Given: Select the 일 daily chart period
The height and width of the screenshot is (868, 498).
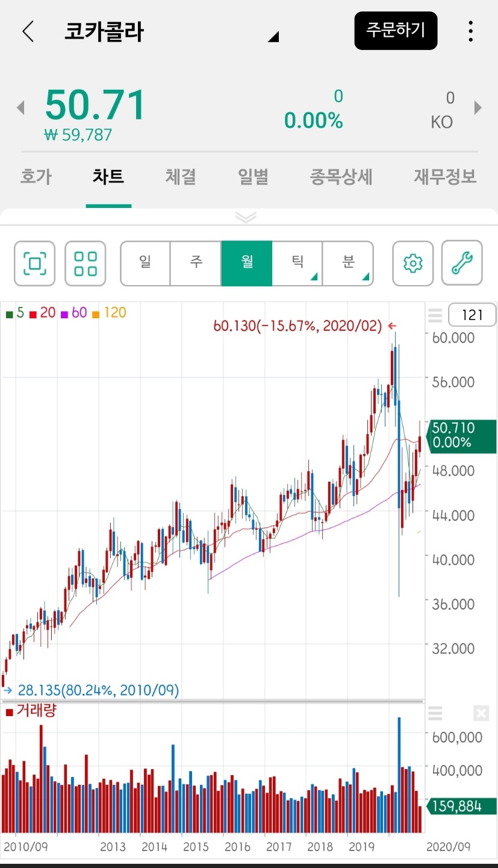Looking at the screenshot, I should tap(146, 263).
